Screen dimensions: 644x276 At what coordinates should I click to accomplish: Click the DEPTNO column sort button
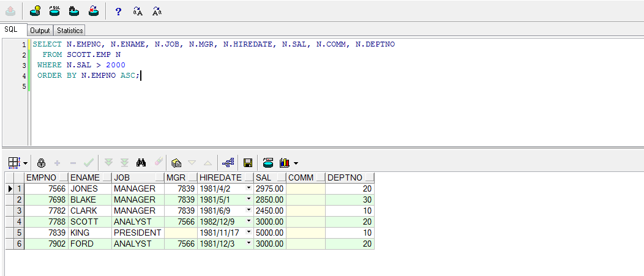(x=370, y=177)
